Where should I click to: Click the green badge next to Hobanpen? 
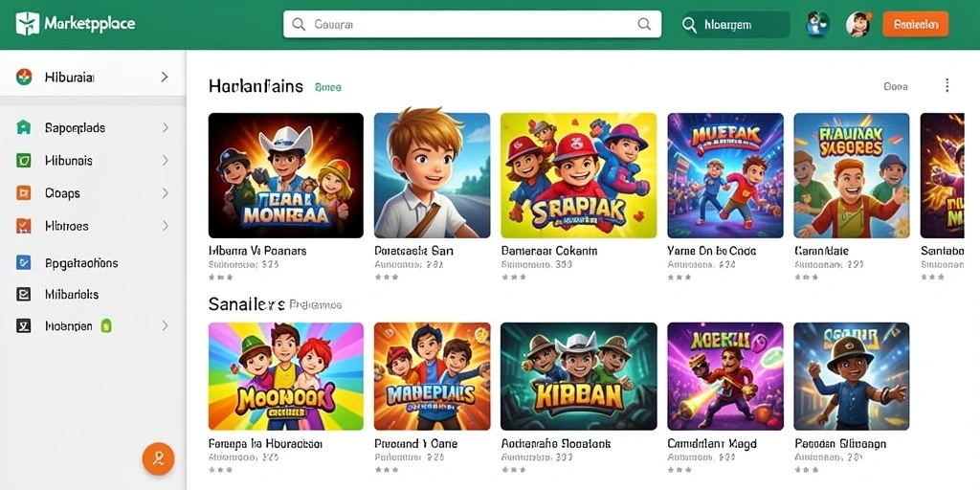[x=106, y=325]
